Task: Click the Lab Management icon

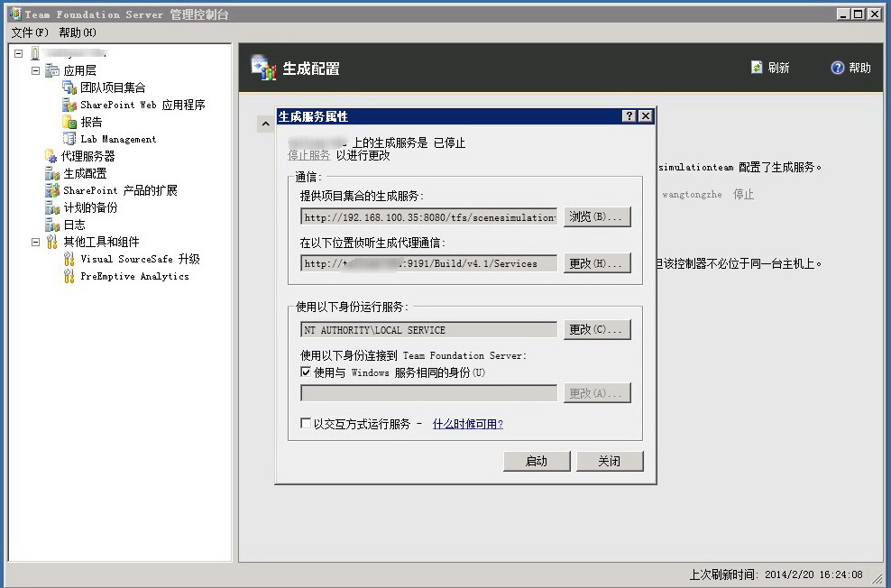Action: pos(69,139)
